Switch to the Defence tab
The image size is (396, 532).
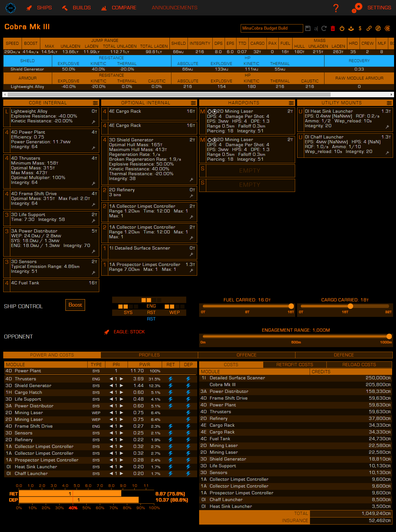coord(344,355)
